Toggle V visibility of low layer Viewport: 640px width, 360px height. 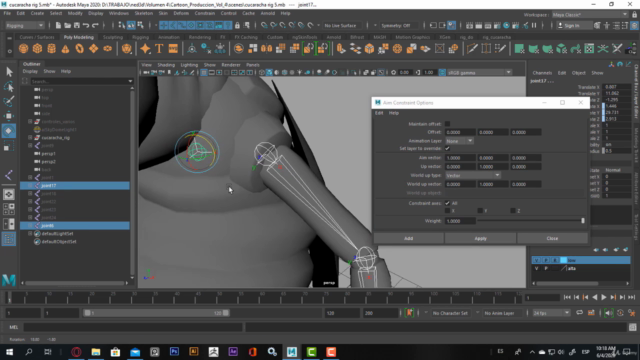coord(536,260)
